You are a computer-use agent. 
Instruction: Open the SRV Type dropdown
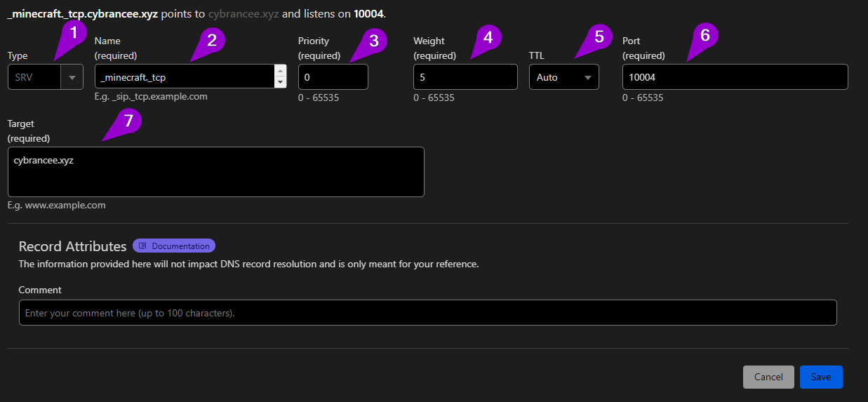[46, 77]
